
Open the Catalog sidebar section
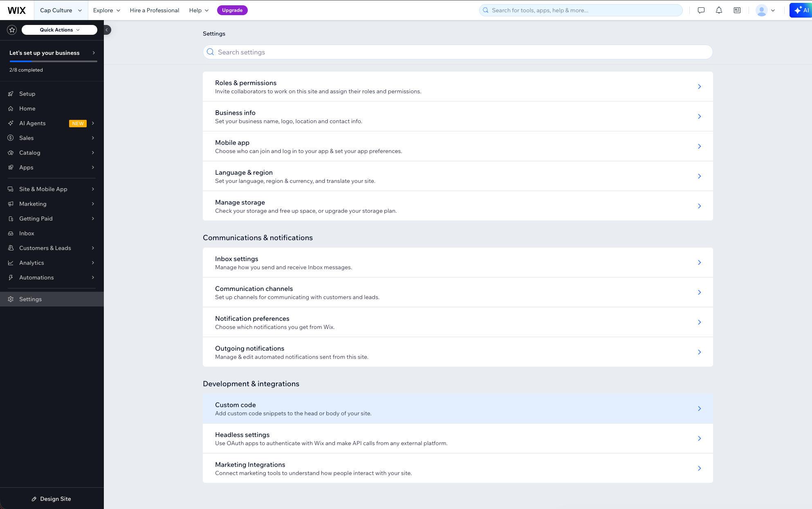click(x=29, y=153)
